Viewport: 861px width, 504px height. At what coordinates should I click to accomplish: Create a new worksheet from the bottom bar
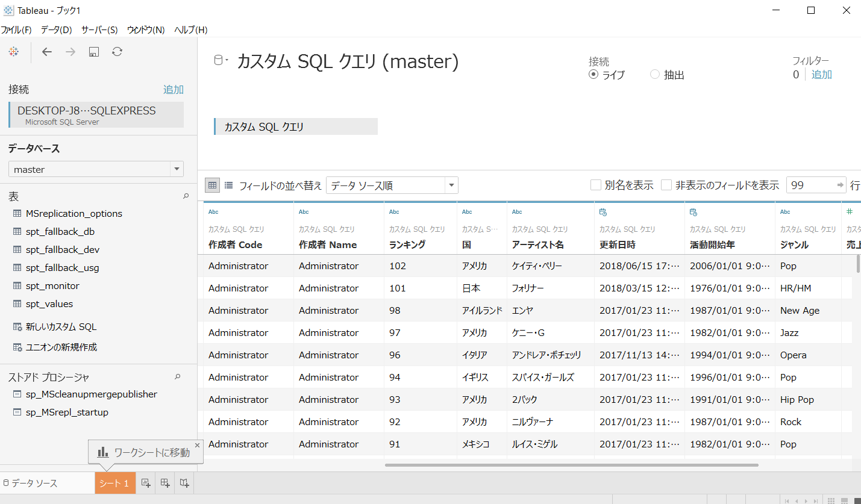145,482
